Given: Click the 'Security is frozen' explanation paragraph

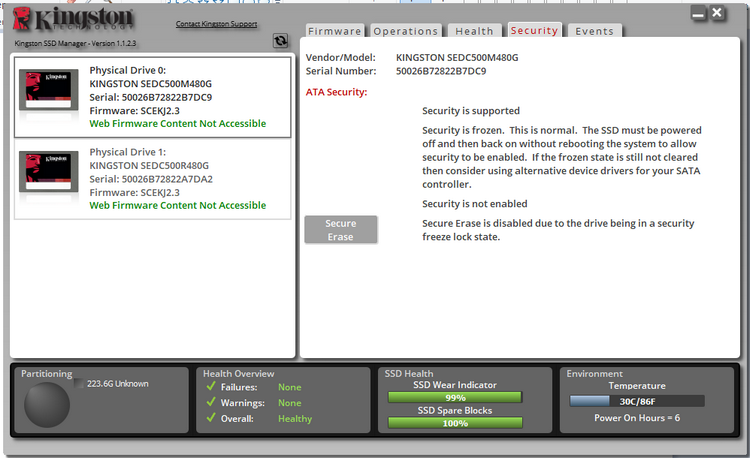Looking at the screenshot, I should click(562, 157).
